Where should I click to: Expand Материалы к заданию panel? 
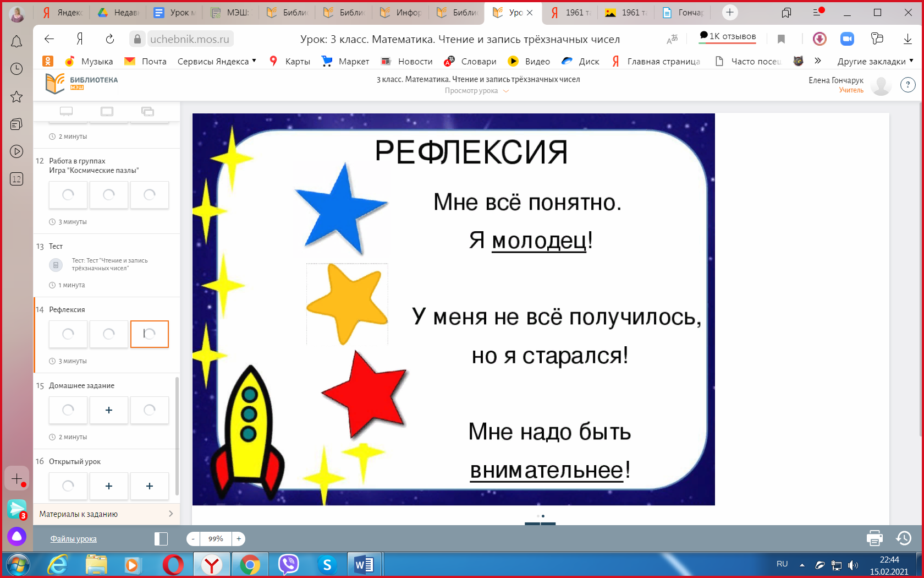pyautogui.click(x=106, y=514)
